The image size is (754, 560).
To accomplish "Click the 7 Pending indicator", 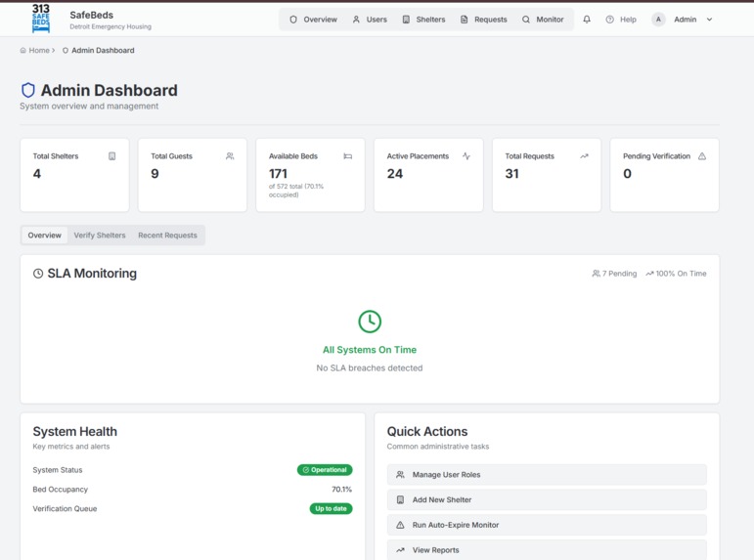I will coord(614,274).
